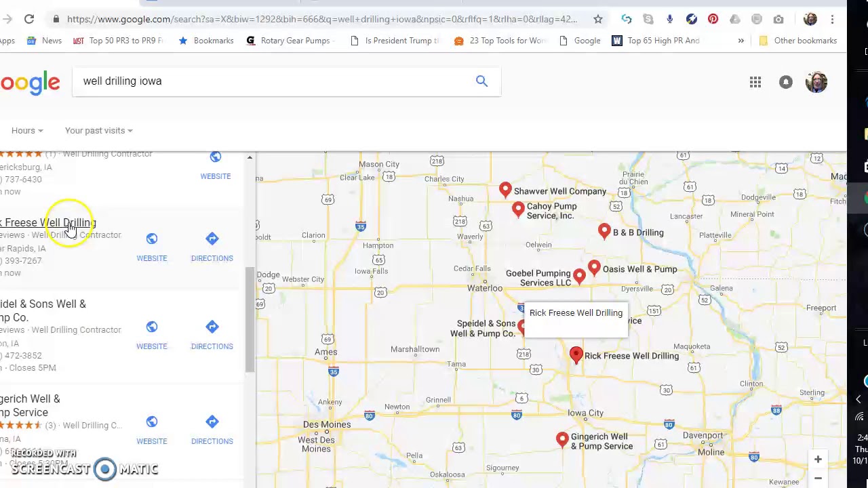Open the Hours filter dropdown
Screen dimensions: 868x488
pos(27,130)
